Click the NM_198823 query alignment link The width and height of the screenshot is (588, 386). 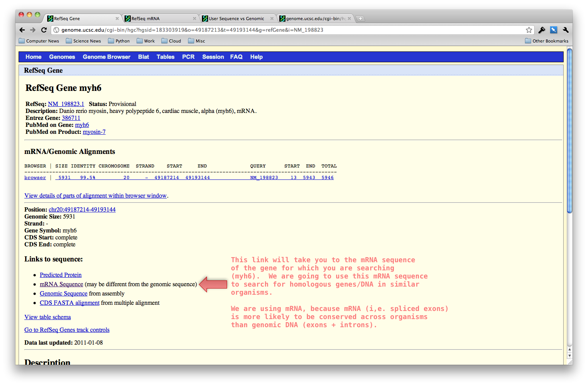[264, 178]
